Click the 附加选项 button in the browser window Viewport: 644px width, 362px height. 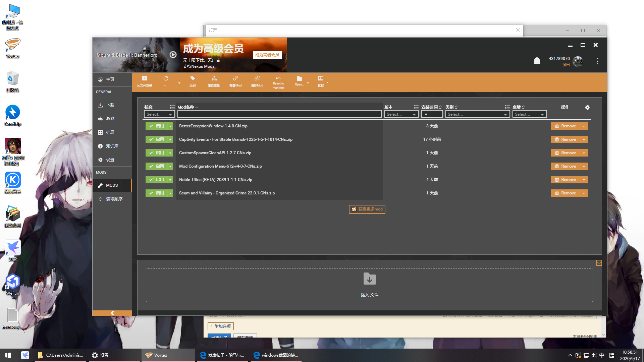(221, 326)
